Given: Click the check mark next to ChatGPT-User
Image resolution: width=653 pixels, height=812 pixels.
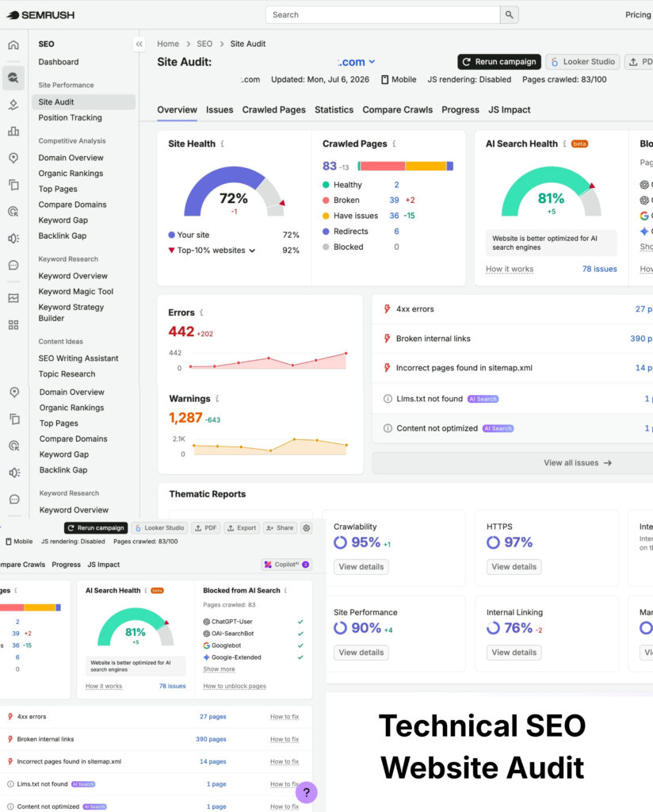Looking at the screenshot, I should tap(300, 622).
